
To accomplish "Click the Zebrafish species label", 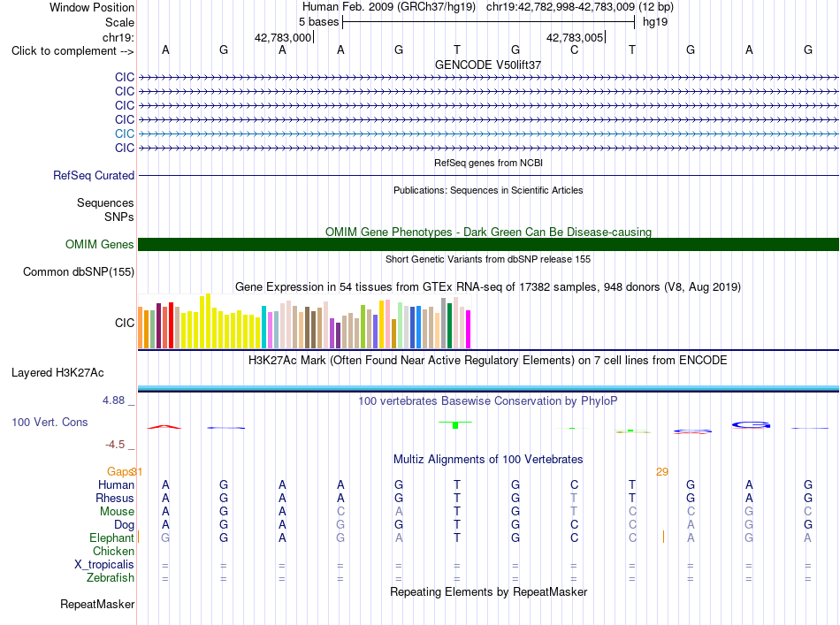I will 111,578.
